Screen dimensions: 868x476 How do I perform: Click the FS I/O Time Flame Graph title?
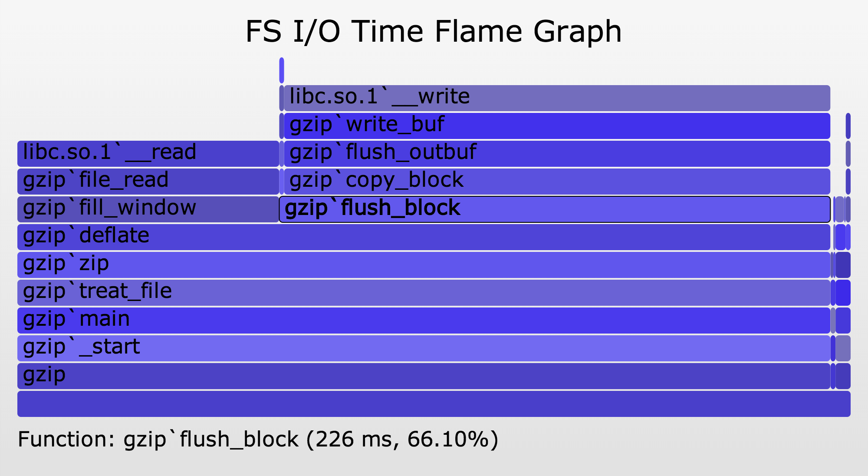coord(434,31)
